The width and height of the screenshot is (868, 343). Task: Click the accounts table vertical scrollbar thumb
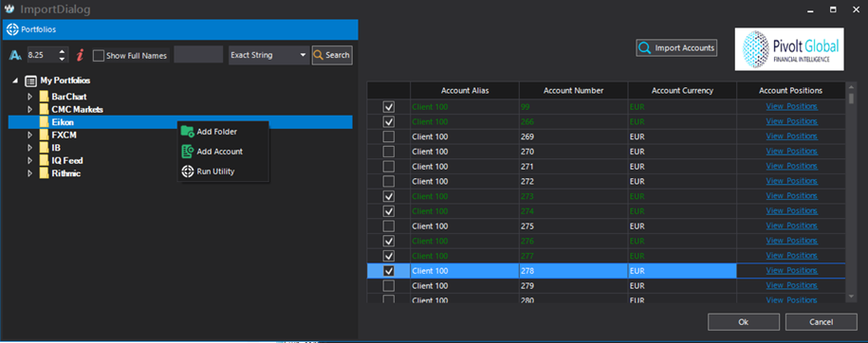(x=851, y=99)
